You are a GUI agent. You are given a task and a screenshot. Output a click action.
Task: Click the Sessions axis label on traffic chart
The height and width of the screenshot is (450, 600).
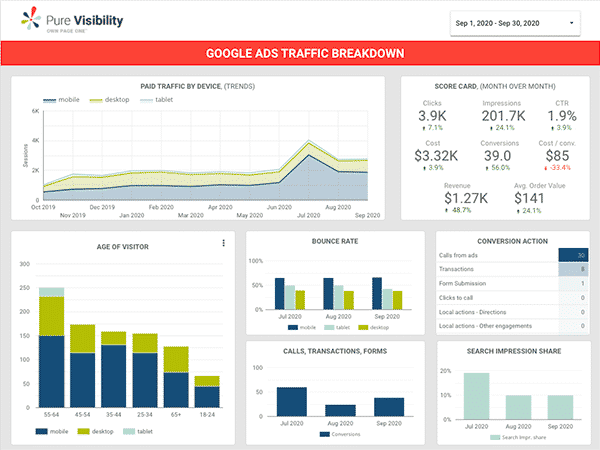click(26, 155)
